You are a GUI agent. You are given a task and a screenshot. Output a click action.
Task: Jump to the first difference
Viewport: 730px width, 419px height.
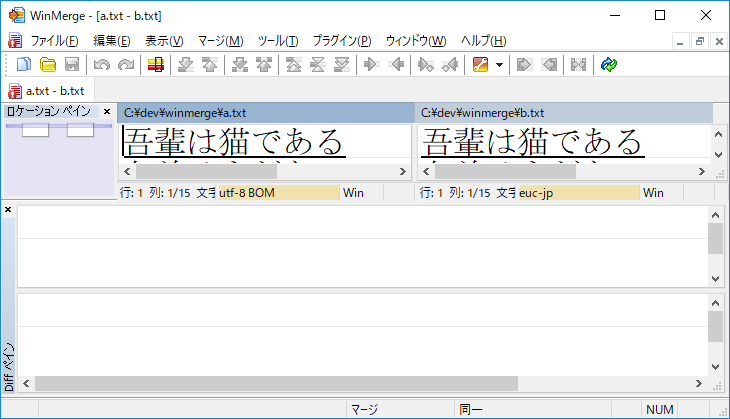(x=293, y=64)
